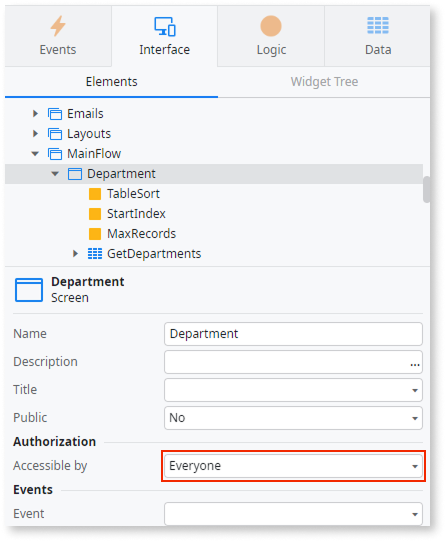Click the MainFlow flow icon
445x541 pixels.
click(x=55, y=154)
